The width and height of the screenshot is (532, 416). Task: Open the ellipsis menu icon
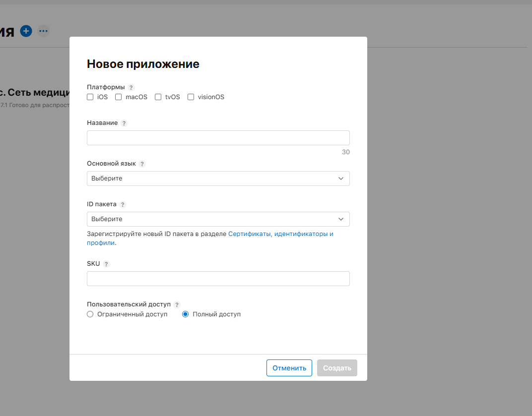(43, 31)
